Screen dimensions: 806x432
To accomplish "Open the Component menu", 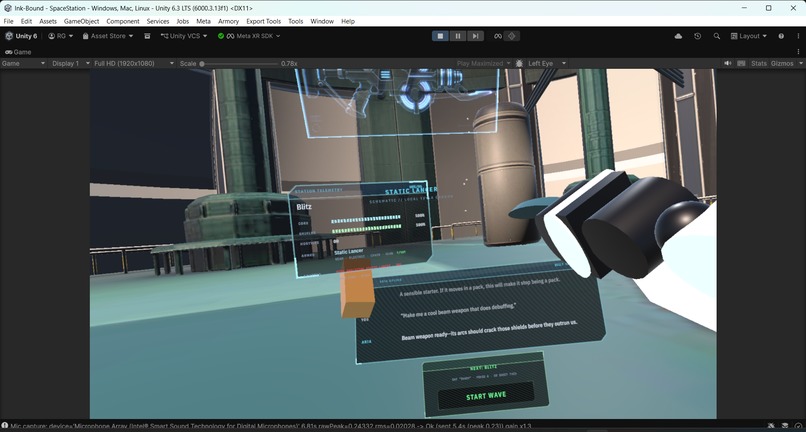I will coord(123,21).
